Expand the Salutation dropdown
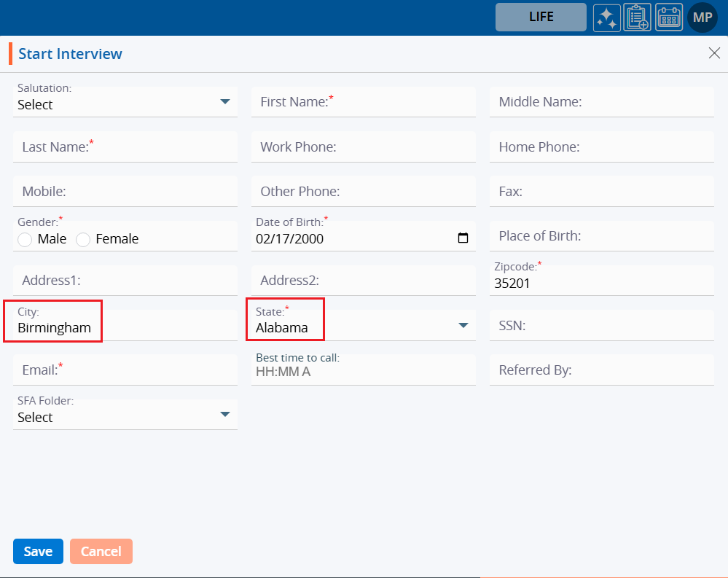 pyautogui.click(x=224, y=102)
